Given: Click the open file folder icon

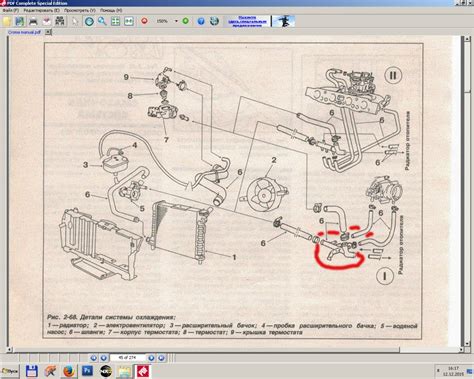Looking at the screenshot, I should [7, 22].
